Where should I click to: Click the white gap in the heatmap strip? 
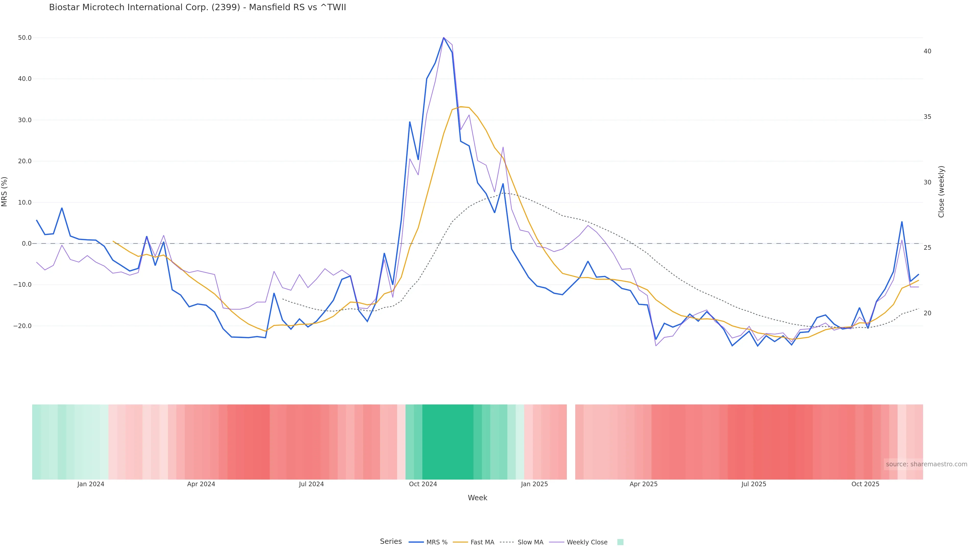(571, 442)
